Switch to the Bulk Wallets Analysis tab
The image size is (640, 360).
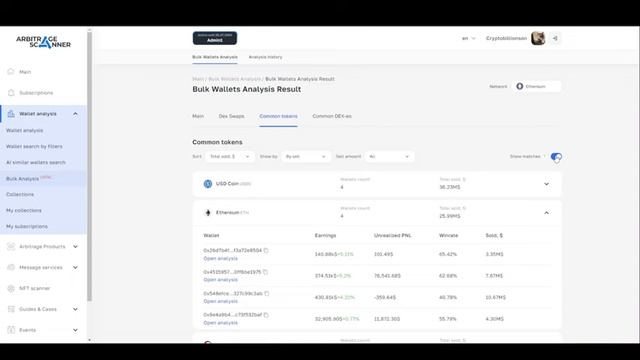pos(215,57)
